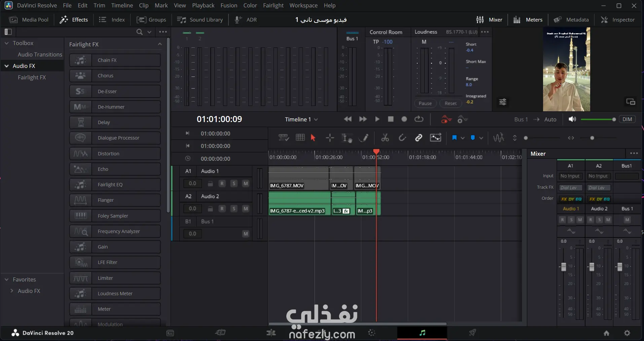Click the blue flag marker icon
This screenshot has height=341, width=644.
tap(454, 138)
